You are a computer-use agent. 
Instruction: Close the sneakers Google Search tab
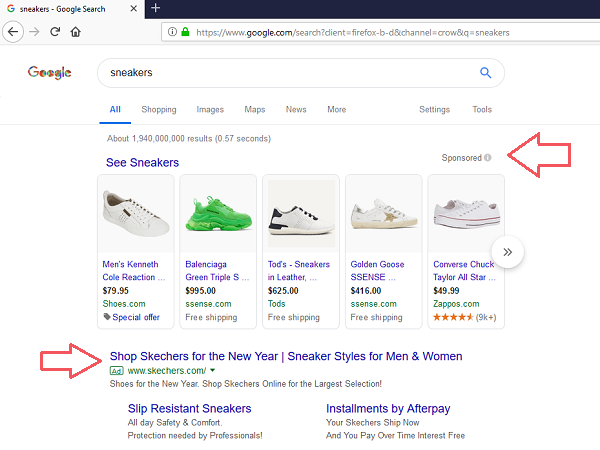tap(134, 8)
